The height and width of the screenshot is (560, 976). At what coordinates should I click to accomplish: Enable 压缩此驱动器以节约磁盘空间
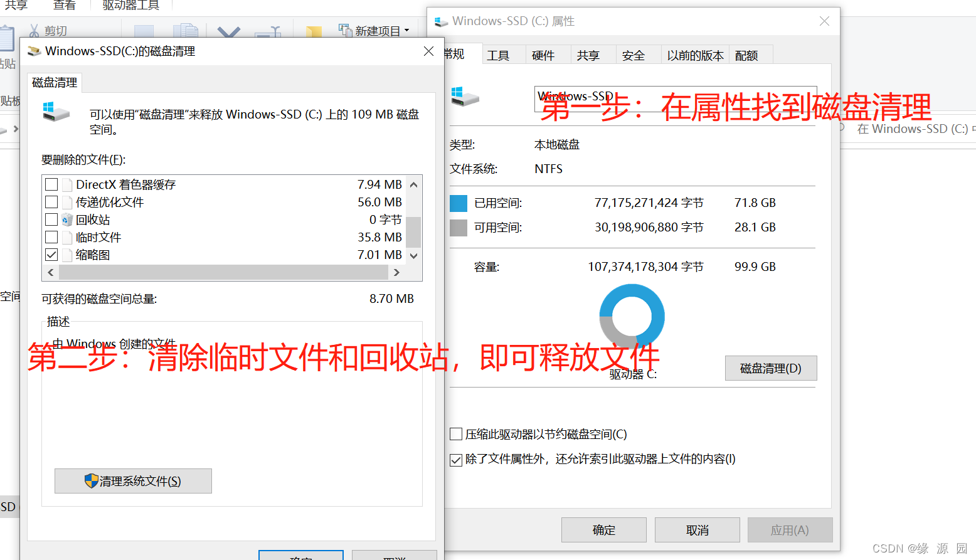pos(456,434)
